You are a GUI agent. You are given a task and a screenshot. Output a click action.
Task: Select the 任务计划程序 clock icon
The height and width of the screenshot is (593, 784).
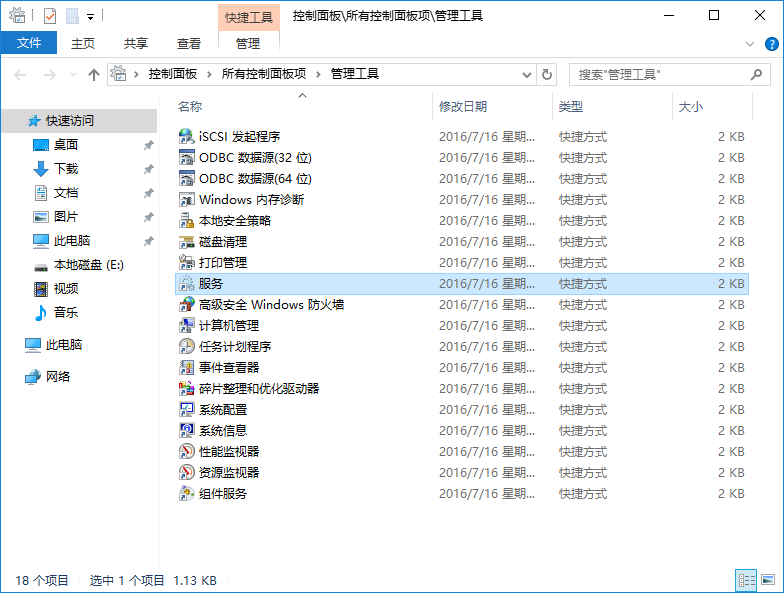click(x=186, y=347)
